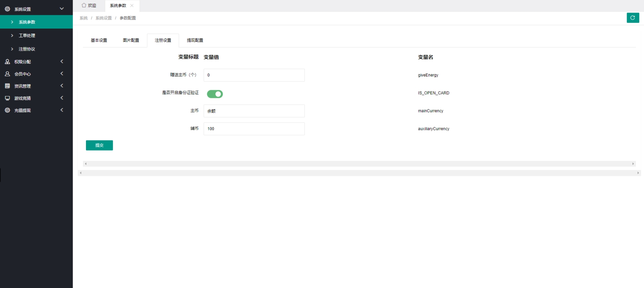Click the 赠送主币 input field
This screenshot has width=644, height=288.
point(254,75)
